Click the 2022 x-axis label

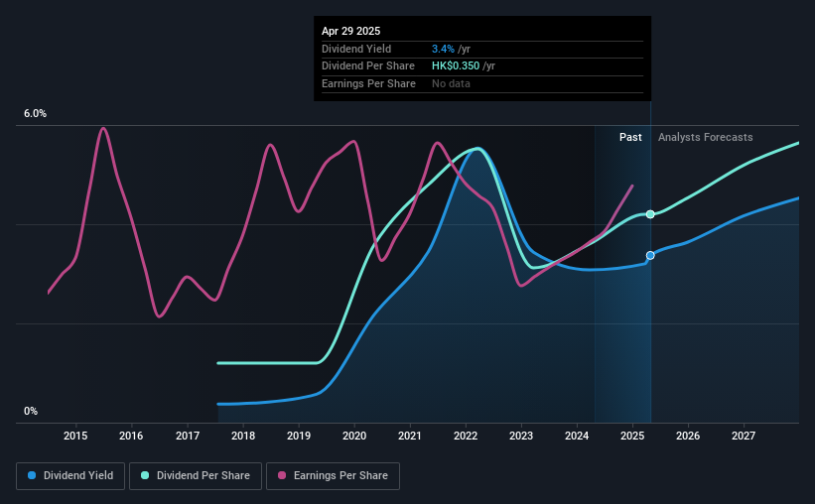tap(466, 436)
